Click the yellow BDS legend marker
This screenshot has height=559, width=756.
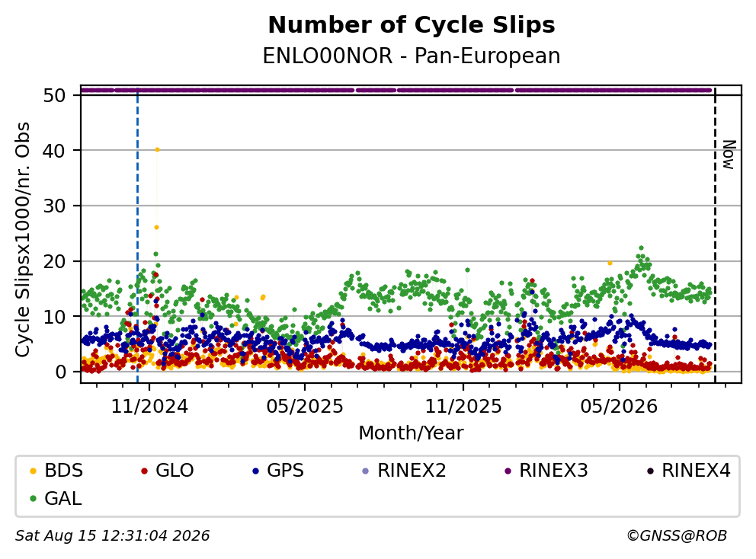[33, 471]
